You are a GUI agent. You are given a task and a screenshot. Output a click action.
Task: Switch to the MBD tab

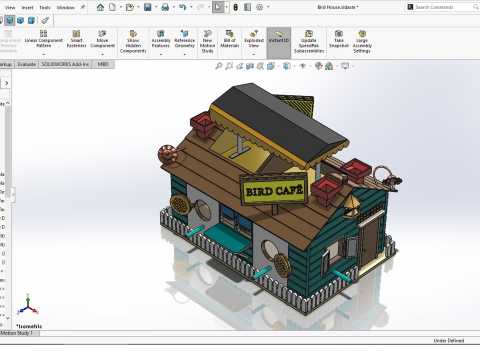(103, 64)
